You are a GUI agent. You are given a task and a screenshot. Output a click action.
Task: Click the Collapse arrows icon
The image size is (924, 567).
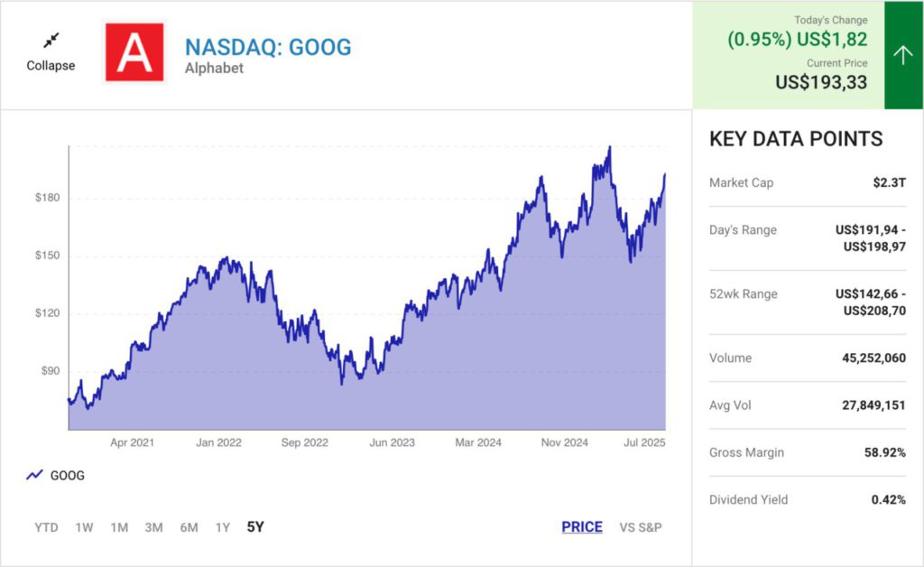coord(51,41)
